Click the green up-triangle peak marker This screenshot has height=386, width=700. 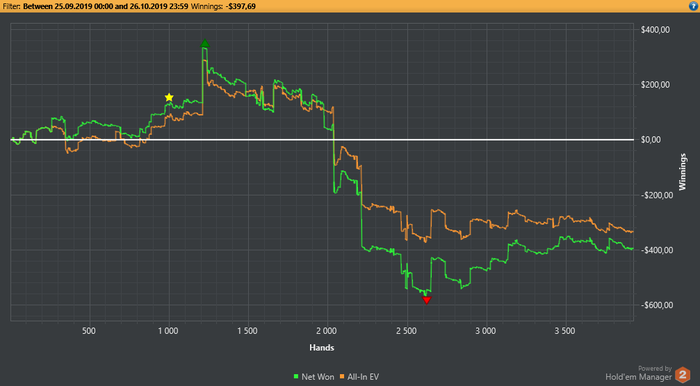tap(205, 43)
